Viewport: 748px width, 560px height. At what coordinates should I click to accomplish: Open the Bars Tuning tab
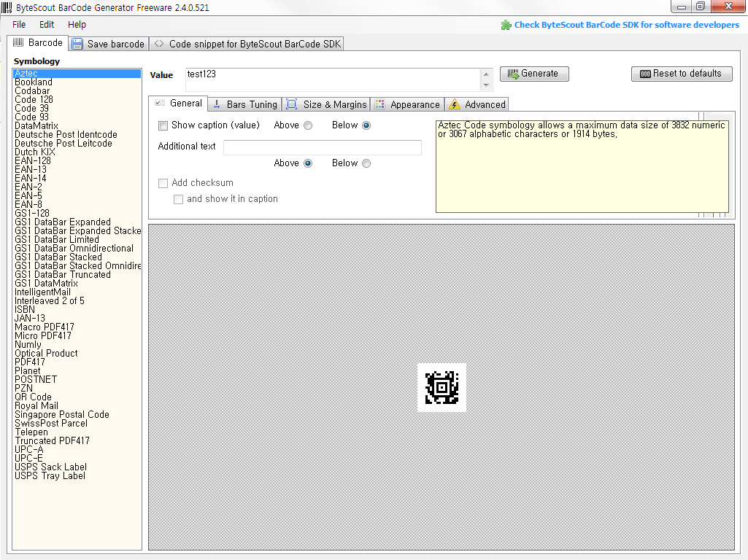click(245, 104)
